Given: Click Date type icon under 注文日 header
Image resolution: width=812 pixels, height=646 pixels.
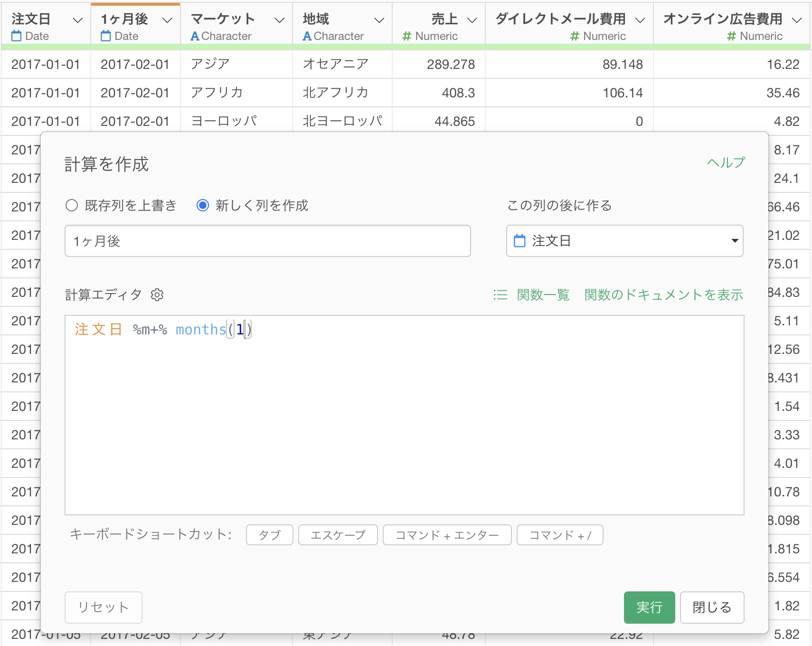Looking at the screenshot, I should tap(17, 36).
